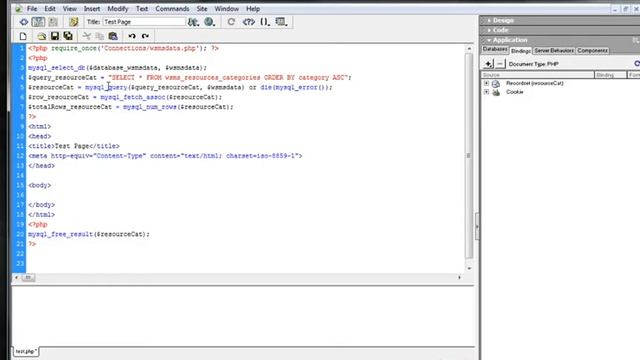Screen dimensions: 640x360
Task: Click the <body> tag line
Action: [40, 185]
